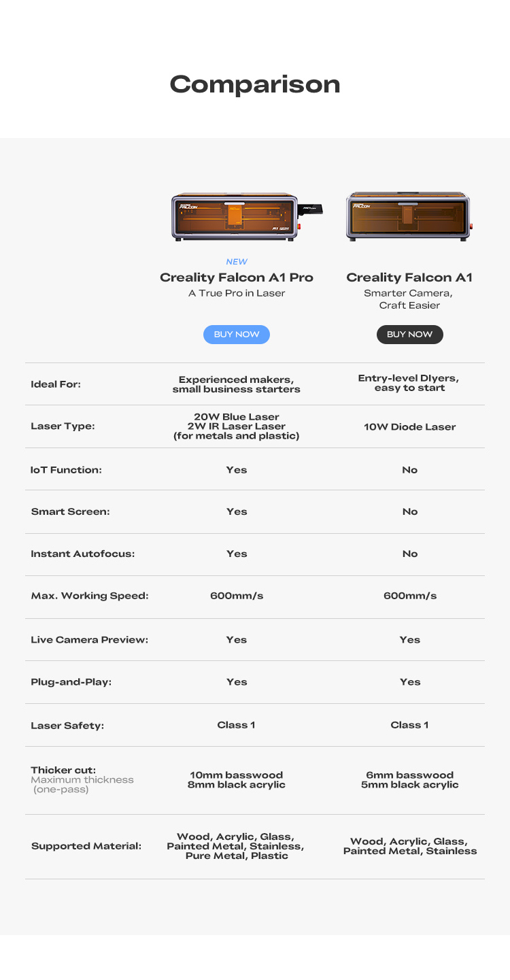Select the Creality Falcon A1 Pro title
Image resolution: width=510 pixels, height=980 pixels.
click(x=236, y=277)
